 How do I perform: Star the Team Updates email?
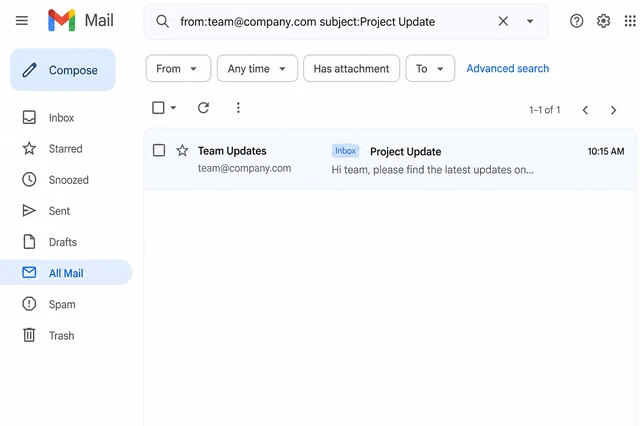[182, 151]
